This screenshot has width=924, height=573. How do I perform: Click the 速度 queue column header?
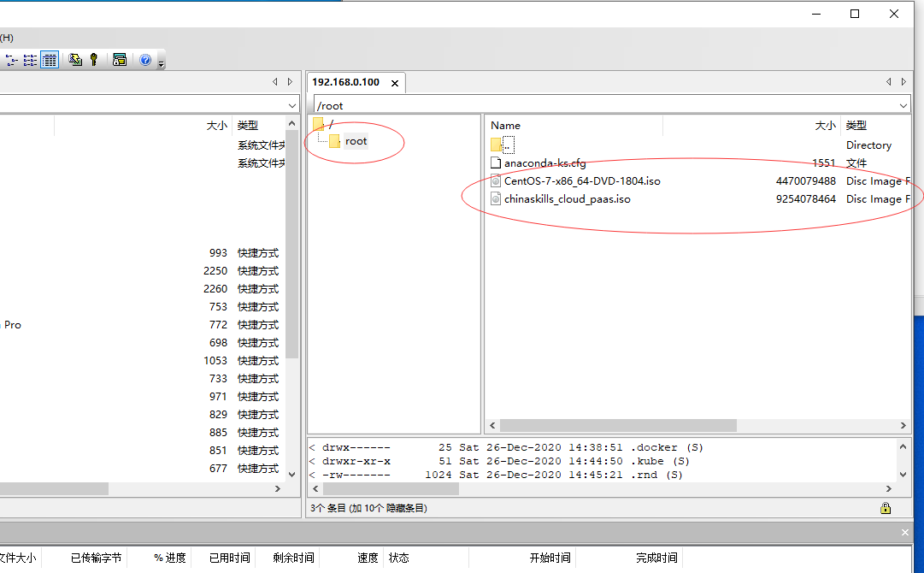pos(368,558)
